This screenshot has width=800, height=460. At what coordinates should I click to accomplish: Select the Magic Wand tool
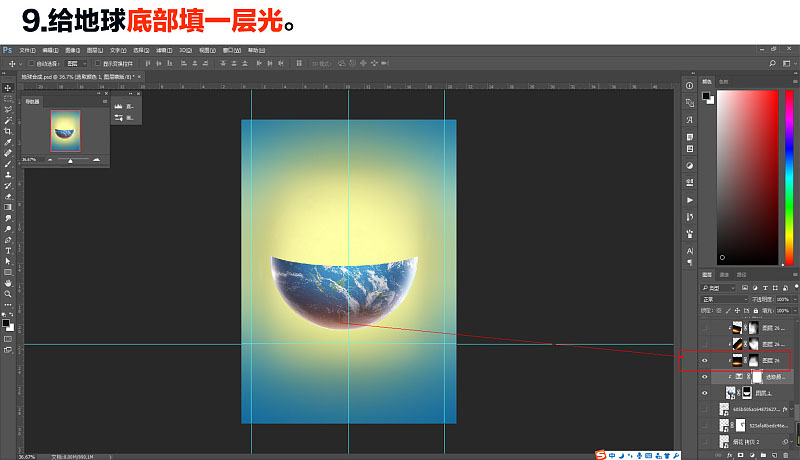[8, 120]
